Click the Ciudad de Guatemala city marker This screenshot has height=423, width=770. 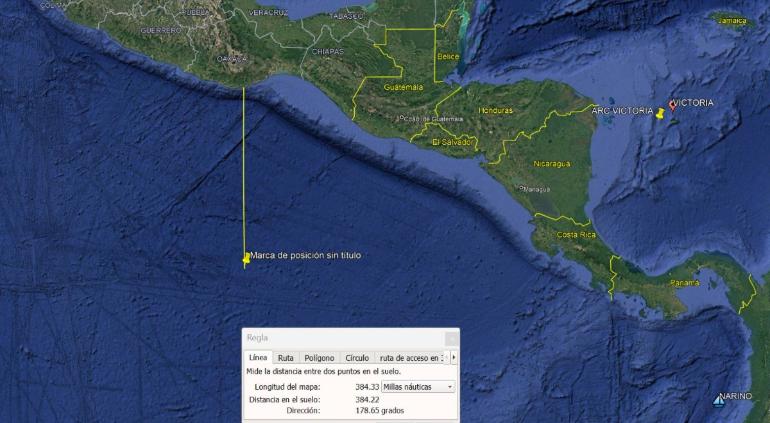coord(400,118)
